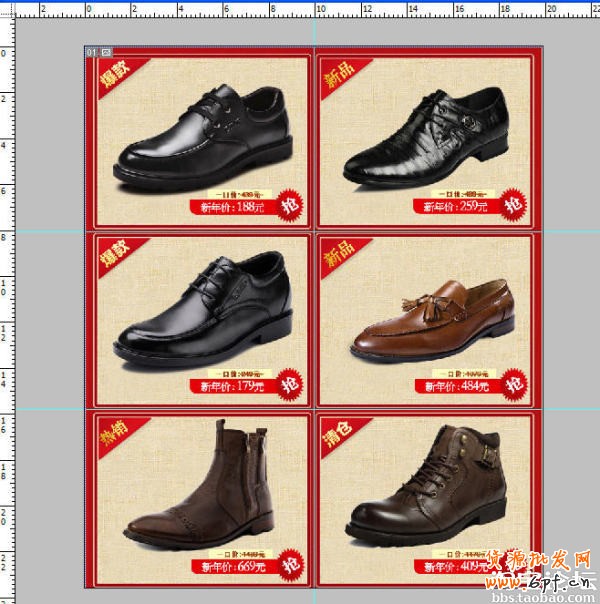Screen dimensions: 600x604
Task: Click the 新年价 259元 price label
Action: pos(455,207)
